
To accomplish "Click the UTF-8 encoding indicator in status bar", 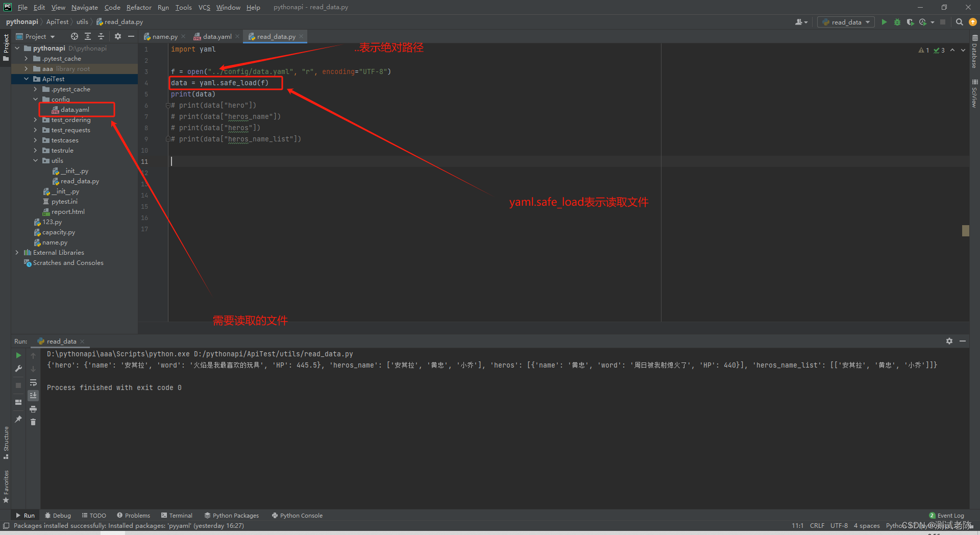I will (x=839, y=525).
